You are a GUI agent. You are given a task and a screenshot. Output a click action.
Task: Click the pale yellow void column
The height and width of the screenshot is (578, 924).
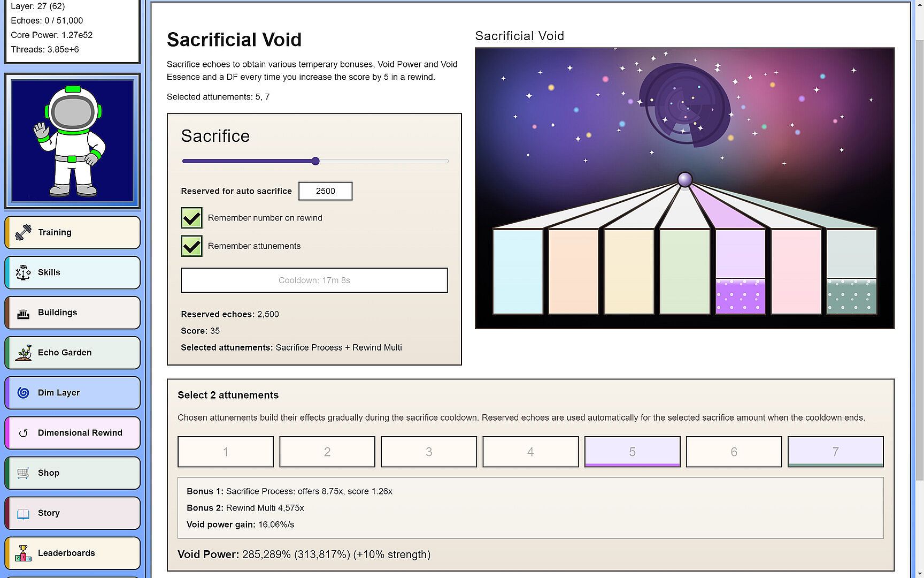pyautogui.click(x=629, y=271)
